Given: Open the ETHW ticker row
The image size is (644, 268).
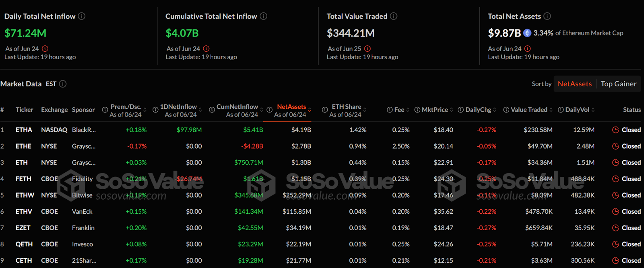Looking at the screenshot, I should (25, 195).
